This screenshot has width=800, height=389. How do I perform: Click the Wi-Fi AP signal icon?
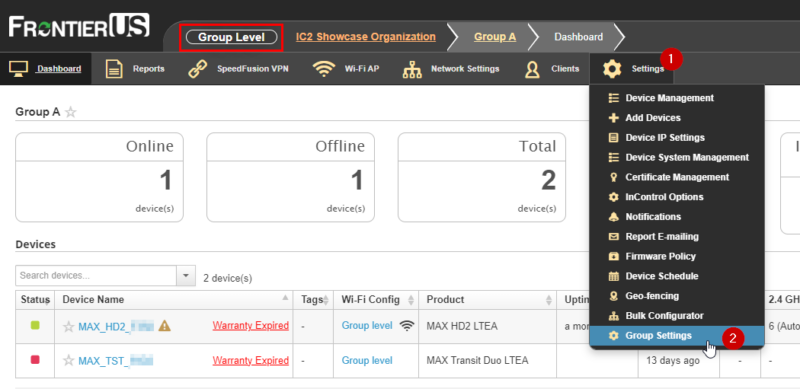point(323,69)
